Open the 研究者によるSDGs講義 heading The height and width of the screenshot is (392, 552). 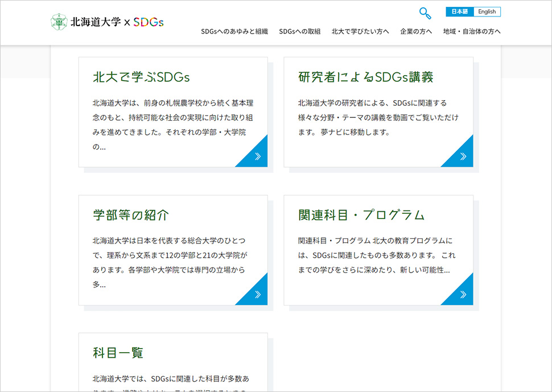click(366, 77)
